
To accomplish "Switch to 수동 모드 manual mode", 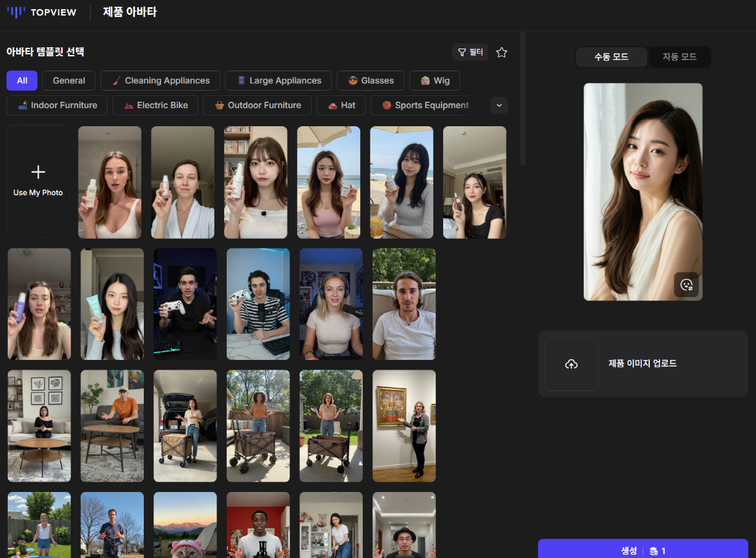I will pyautogui.click(x=612, y=57).
